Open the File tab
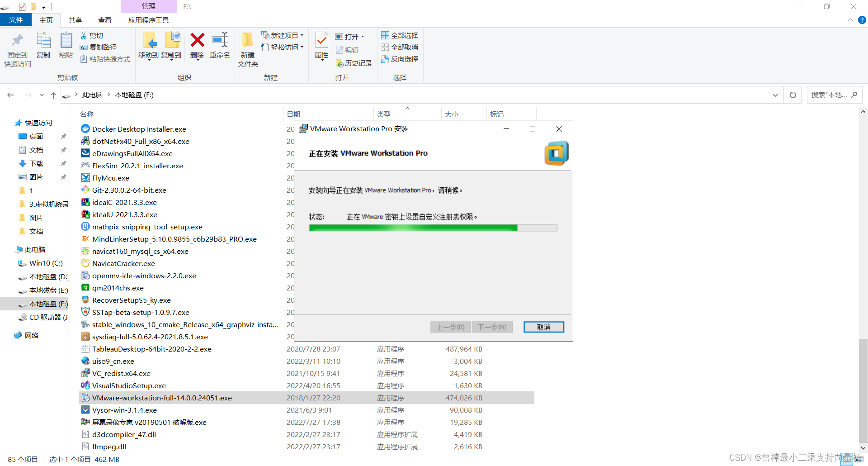Viewport: 868px width, 466px height. [16, 20]
